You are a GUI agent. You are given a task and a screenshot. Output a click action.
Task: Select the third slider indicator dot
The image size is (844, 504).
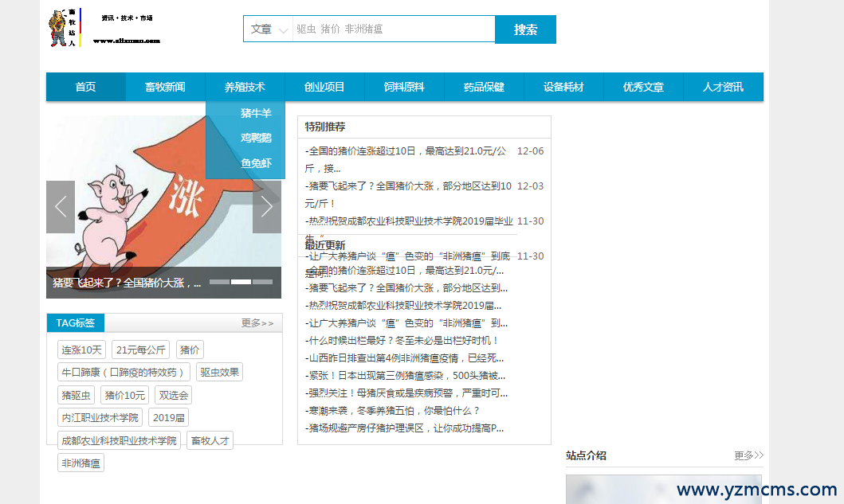tap(262, 282)
